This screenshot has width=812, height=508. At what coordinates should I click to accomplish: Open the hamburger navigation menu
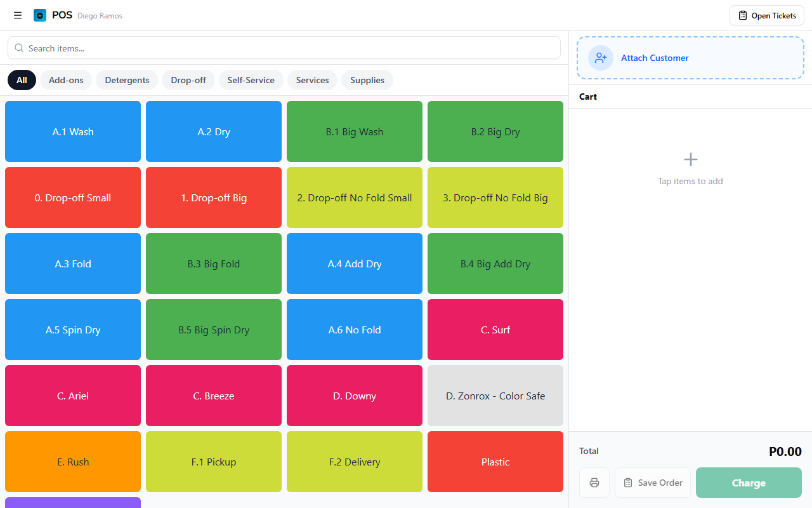click(18, 15)
